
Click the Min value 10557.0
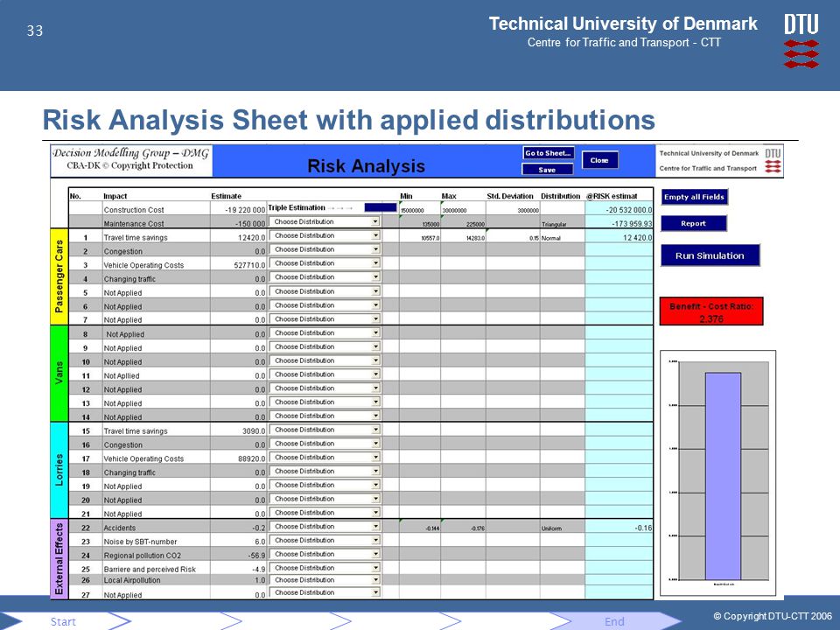click(430, 238)
